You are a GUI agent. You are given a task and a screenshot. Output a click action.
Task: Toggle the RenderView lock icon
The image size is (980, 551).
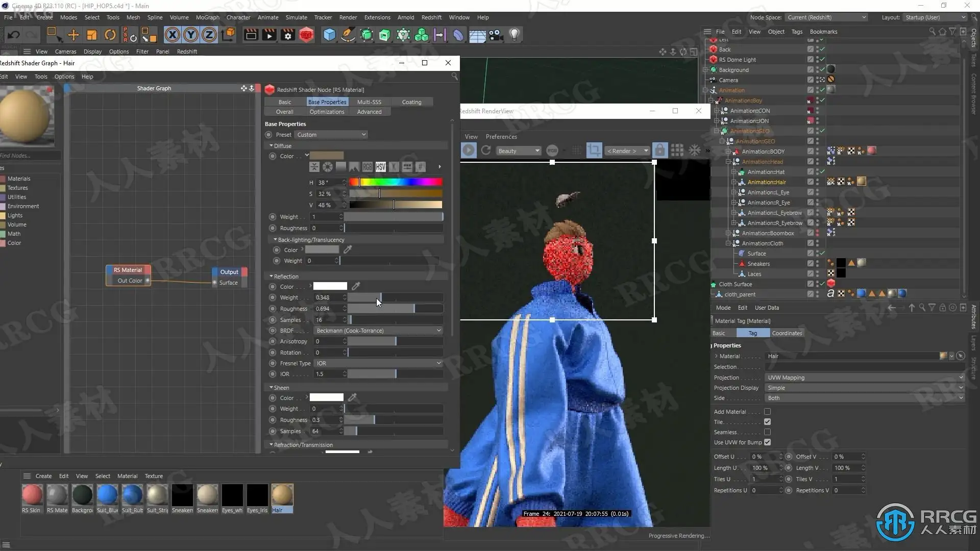[x=659, y=151]
